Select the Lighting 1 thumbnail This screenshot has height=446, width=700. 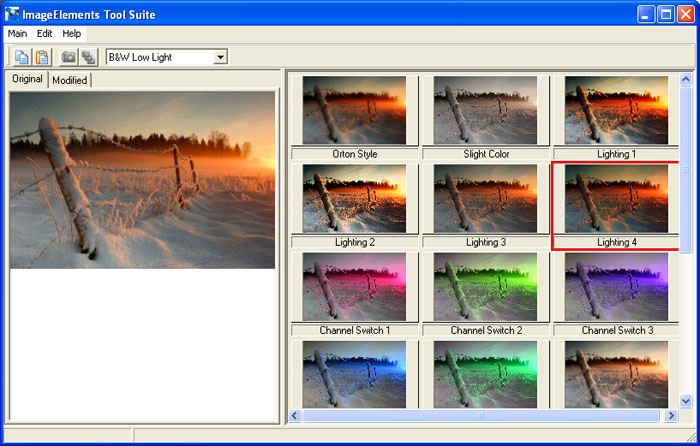point(617,110)
